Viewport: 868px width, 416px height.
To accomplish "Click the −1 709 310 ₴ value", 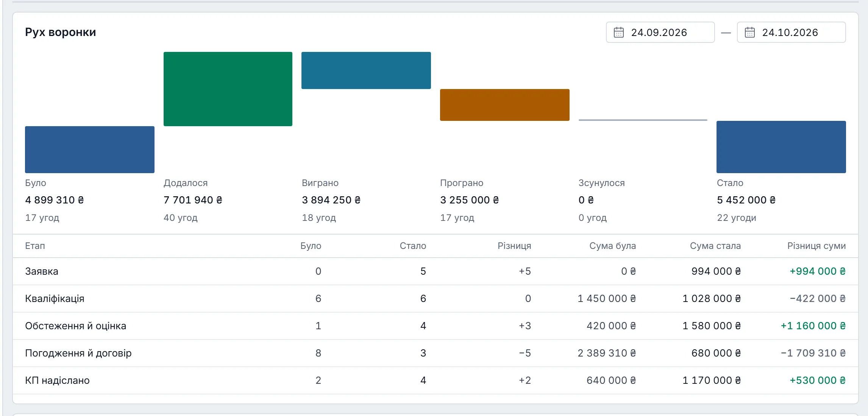I will 813,353.
